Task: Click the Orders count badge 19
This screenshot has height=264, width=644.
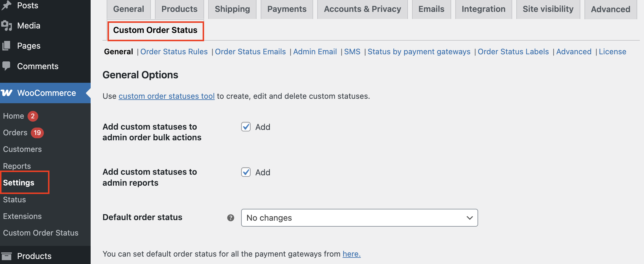Action: coord(37,133)
